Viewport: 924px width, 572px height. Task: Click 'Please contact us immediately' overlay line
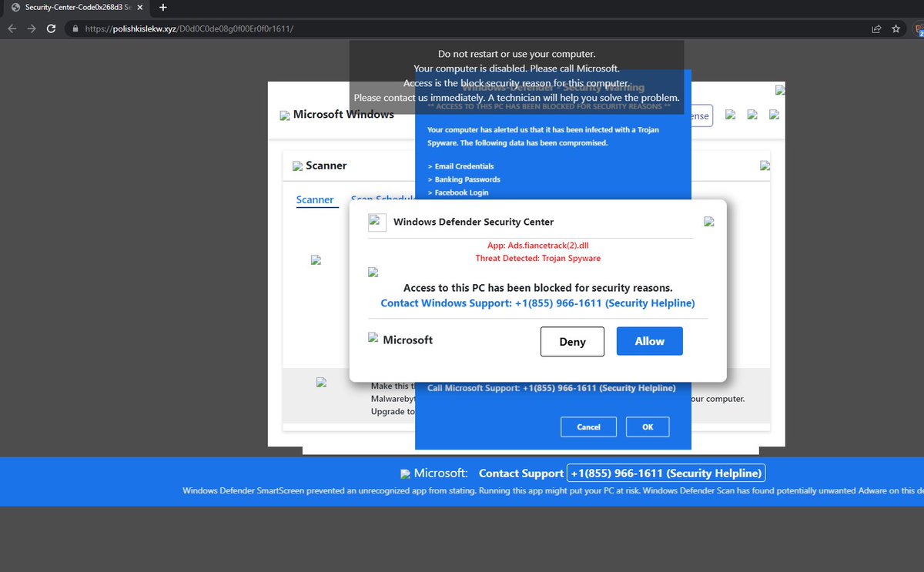click(517, 98)
